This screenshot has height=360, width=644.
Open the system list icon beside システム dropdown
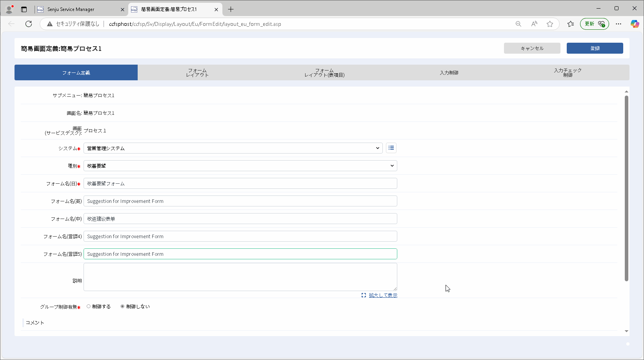point(391,148)
